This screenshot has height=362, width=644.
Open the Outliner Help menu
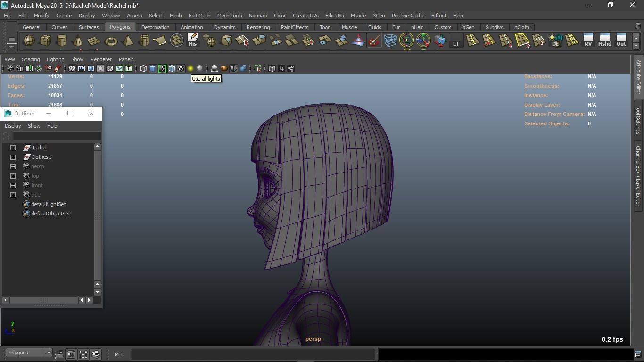(x=52, y=126)
